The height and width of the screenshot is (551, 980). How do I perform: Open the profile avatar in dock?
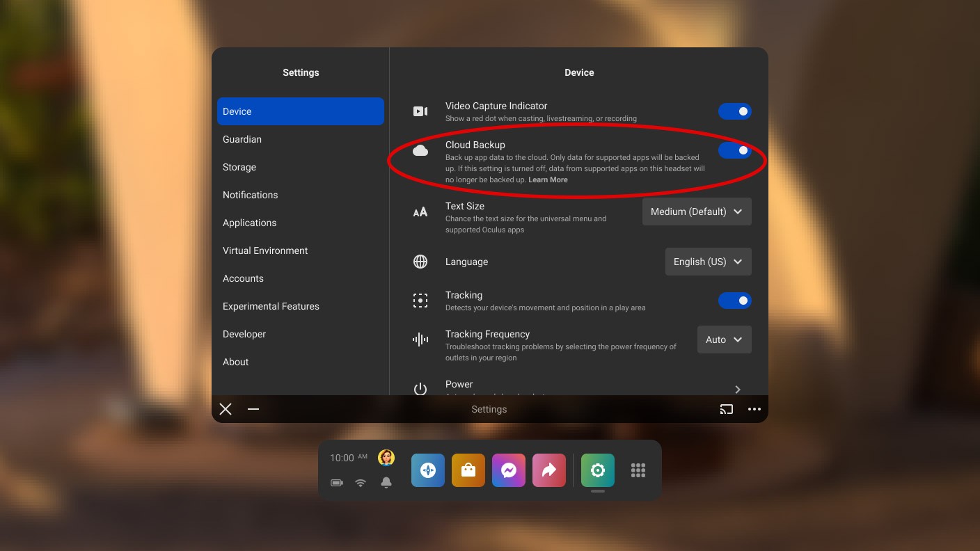(386, 457)
